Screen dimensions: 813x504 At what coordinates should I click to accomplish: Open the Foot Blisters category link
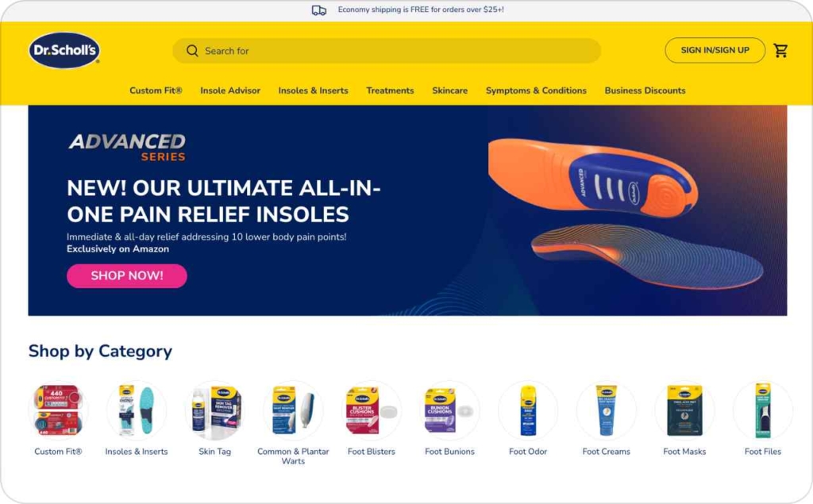[372, 451]
